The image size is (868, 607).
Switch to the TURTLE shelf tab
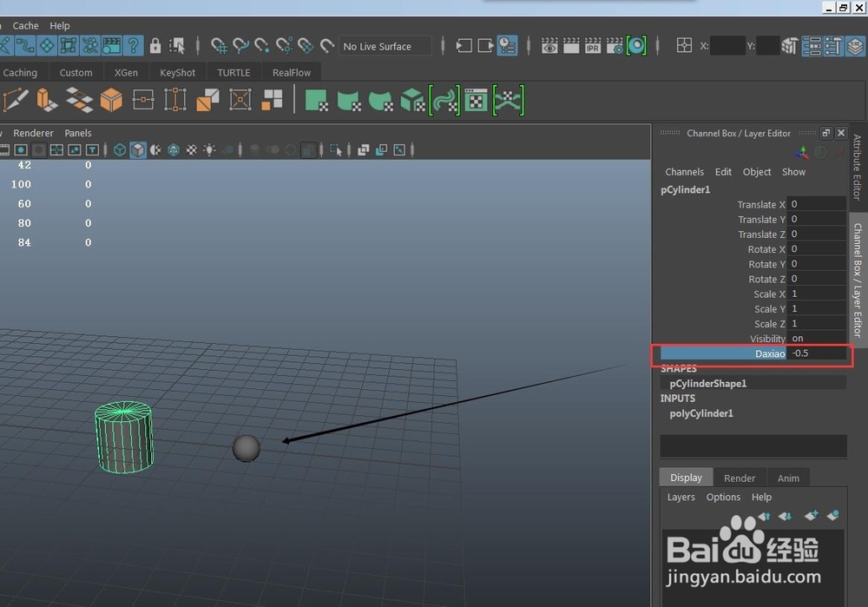(x=233, y=73)
